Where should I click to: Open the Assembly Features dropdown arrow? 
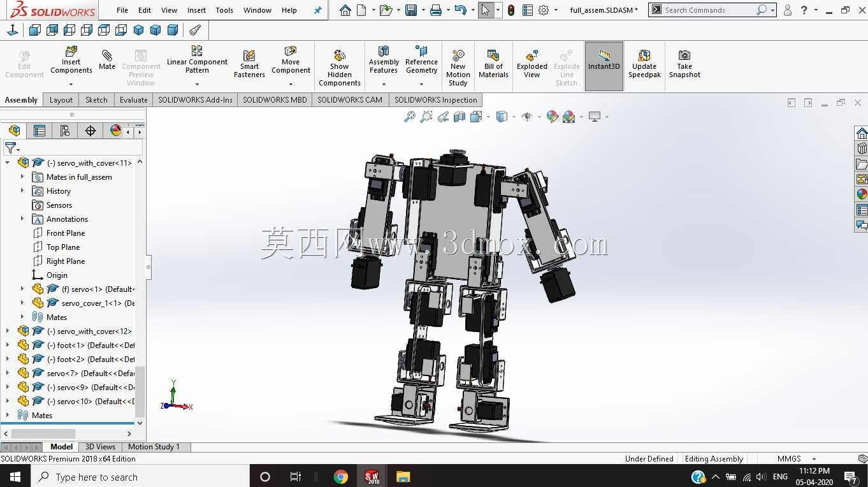point(384,84)
